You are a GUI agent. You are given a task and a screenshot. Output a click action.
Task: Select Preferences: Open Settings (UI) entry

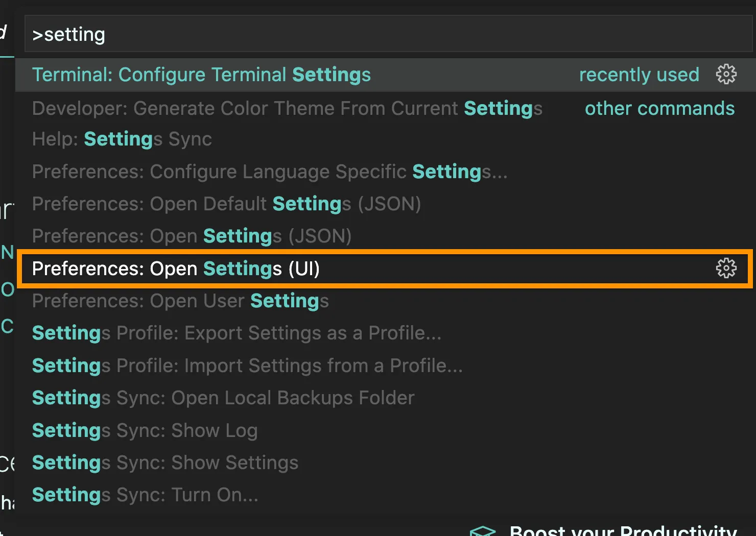pyautogui.click(x=176, y=269)
